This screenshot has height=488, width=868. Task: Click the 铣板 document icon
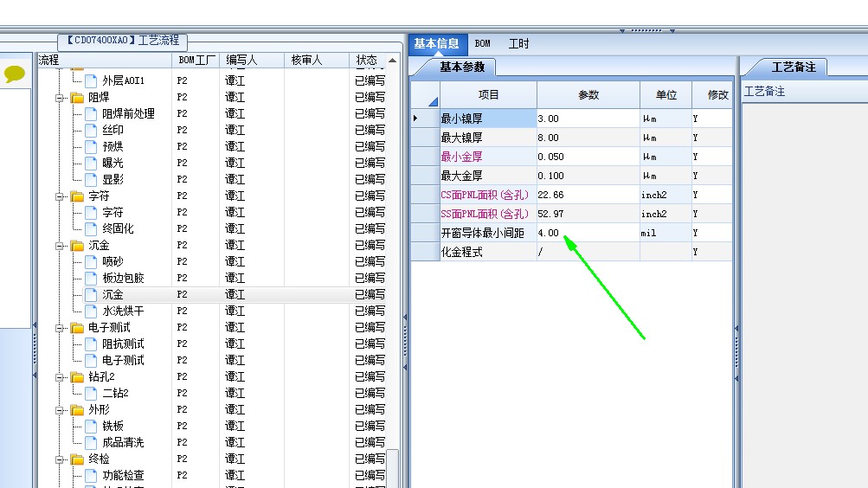tap(92, 427)
